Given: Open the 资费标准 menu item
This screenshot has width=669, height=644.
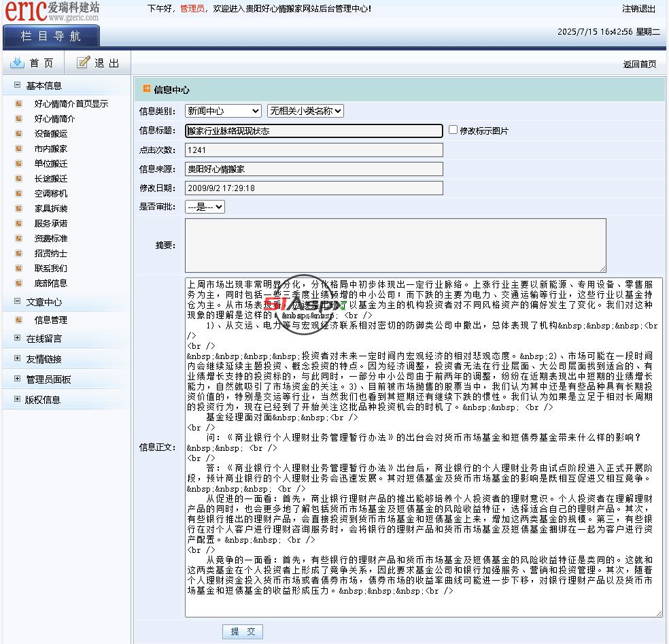Looking at the screenshot, I should pos(51,238).
